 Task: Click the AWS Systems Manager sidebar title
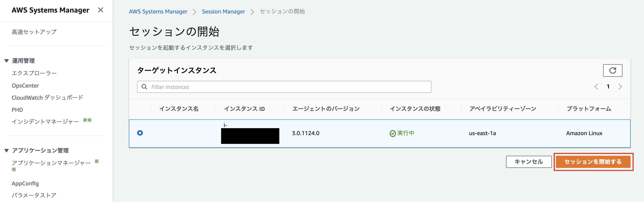50,10
